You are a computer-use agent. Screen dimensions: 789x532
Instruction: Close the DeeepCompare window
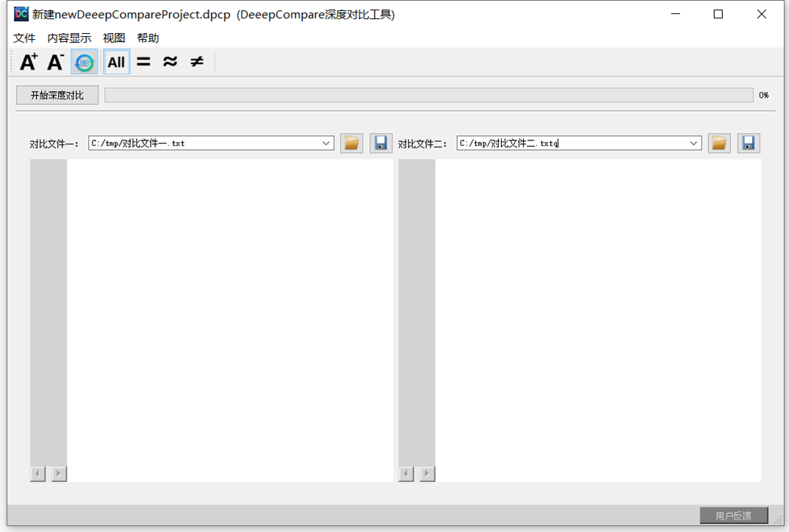762,14
